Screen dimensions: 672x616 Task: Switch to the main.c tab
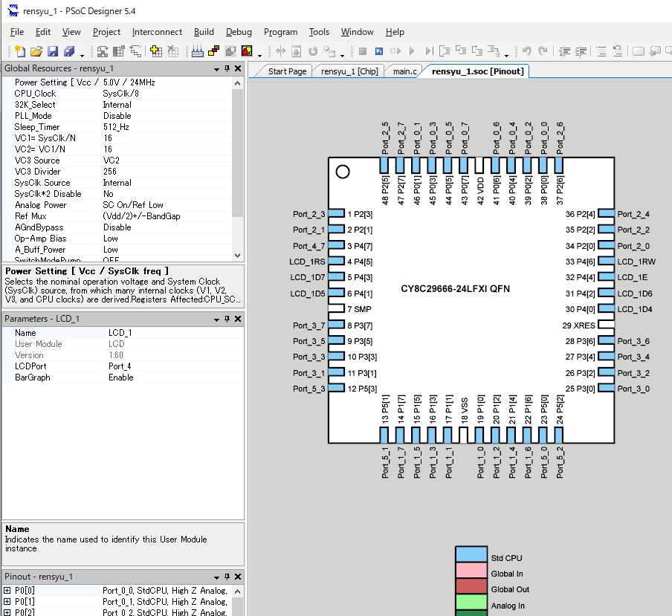coord(405,71)
